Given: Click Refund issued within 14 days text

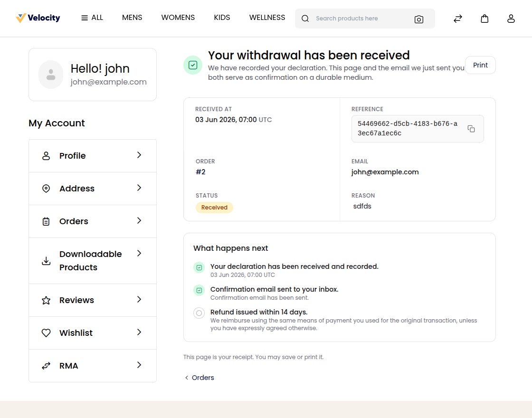Looking at the screenshot, I should pyautogui.click(x=259, y=312).
